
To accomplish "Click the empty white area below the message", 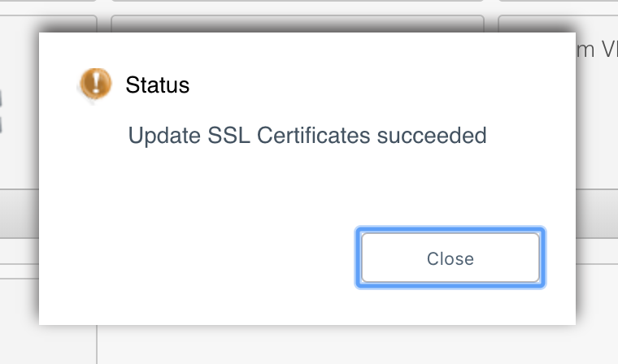I will [307, 181].
